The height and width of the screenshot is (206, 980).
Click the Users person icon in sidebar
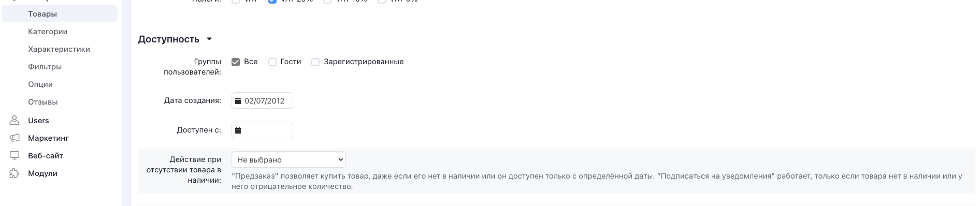pyautogui.click(x=15, y=120)
